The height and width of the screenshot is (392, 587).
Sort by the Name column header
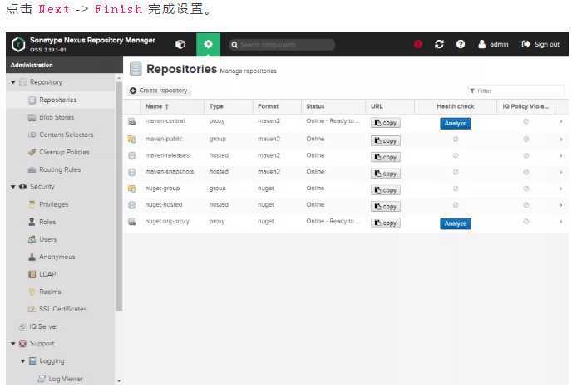click(x=173, y=106)
